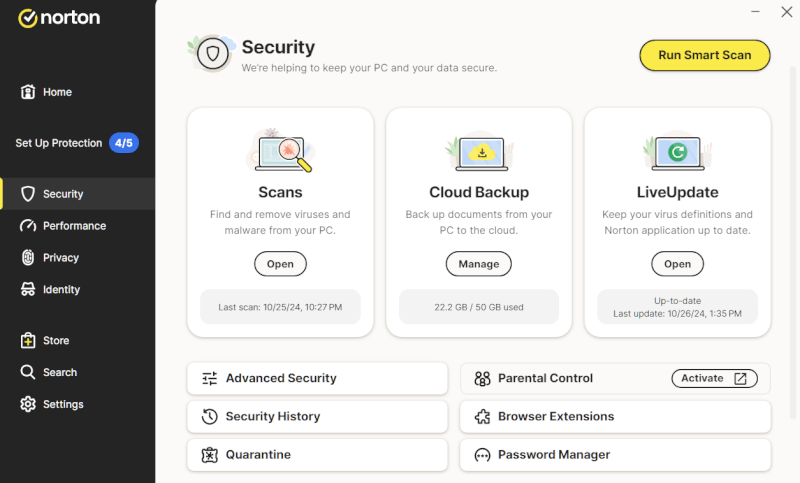Click the LiveUpdate refresh laptop illustration
This screenshot has width=800, height=483.
(678, 152)
